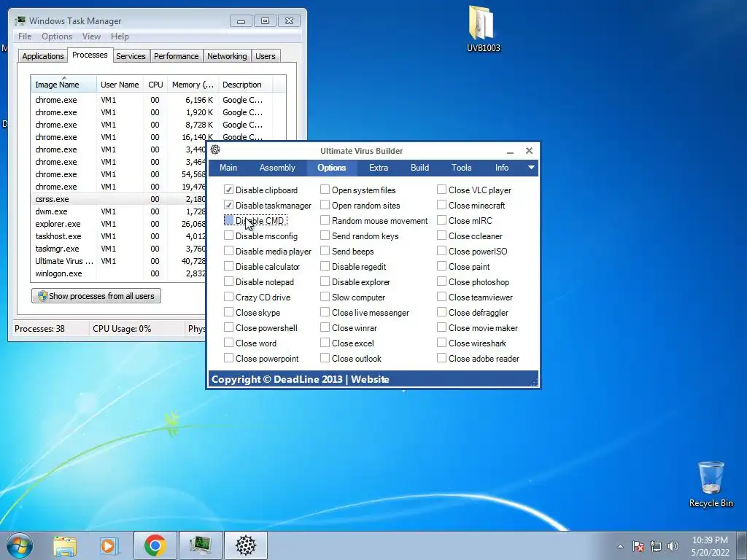This screenshot has height=560, width=747.
Task: Select the Recycle Bin desktop icon
Action: tap(711, 484)
